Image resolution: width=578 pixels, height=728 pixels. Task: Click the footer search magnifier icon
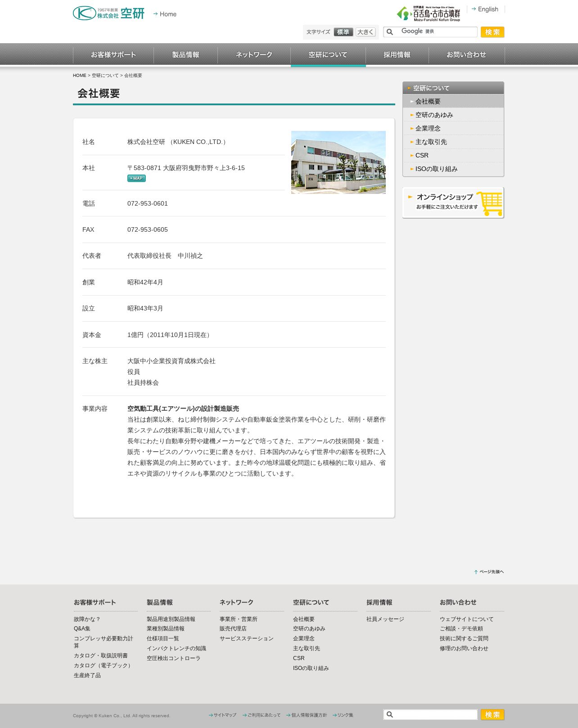pos(390,715)
